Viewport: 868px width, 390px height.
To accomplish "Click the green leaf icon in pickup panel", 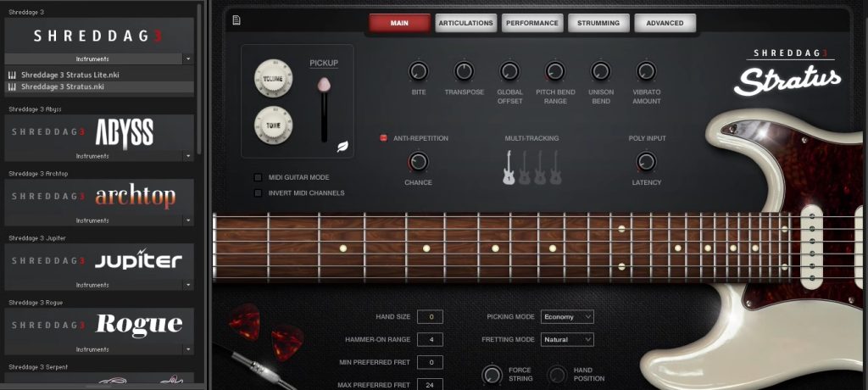I will pos(342,147).
